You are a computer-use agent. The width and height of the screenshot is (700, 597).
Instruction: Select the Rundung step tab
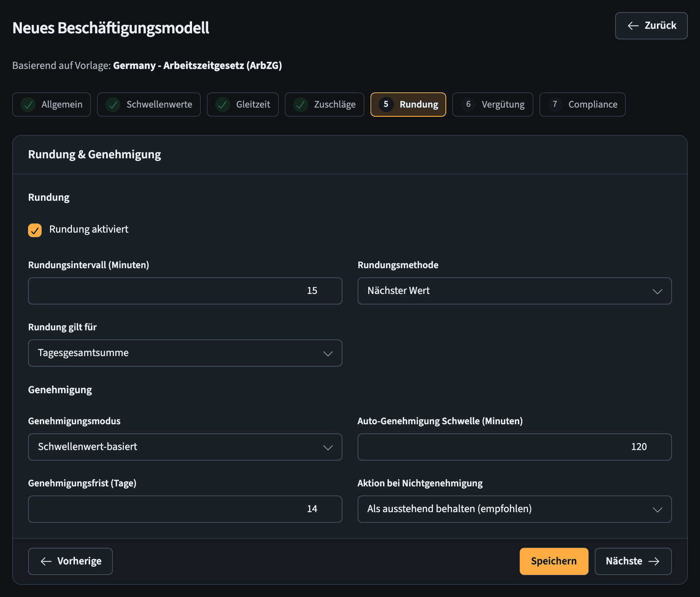coord(408,105)
